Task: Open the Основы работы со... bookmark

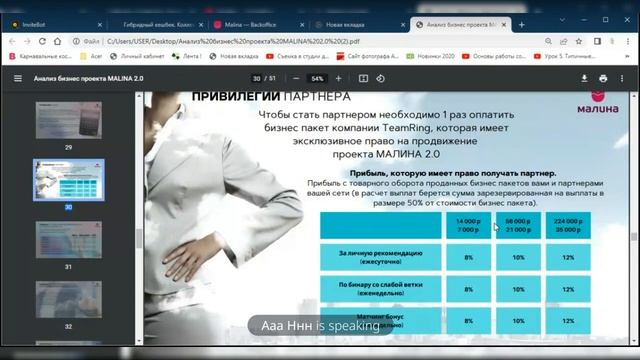Action: (494, 56)
